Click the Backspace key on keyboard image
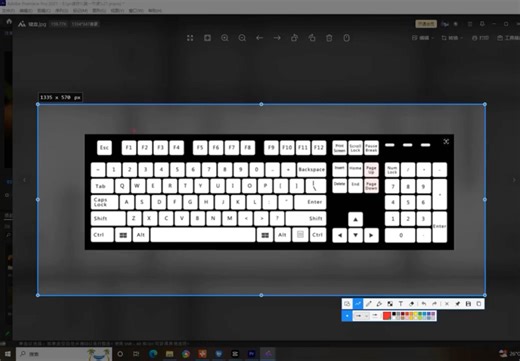 pos(312,170)
